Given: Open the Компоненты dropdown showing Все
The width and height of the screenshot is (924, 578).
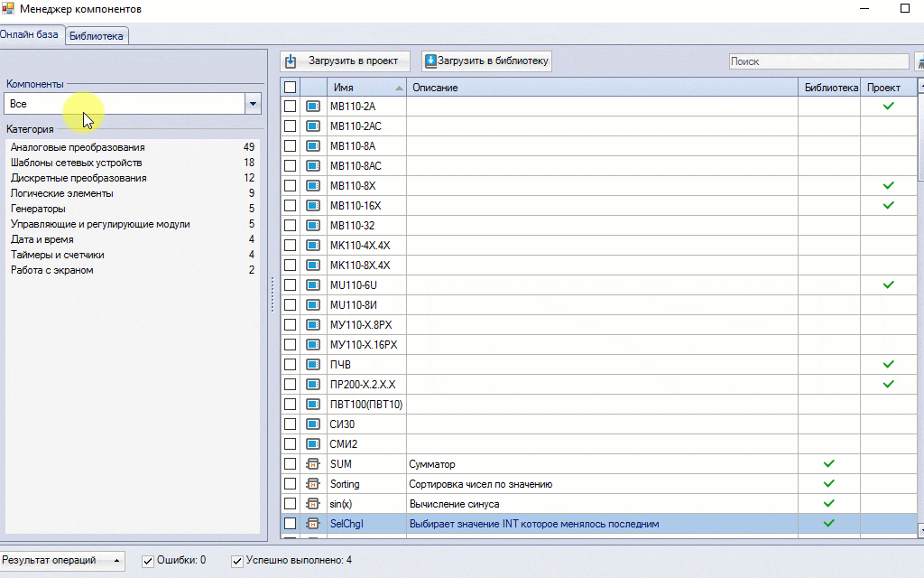Looking at the screenshot, I should pos(253,104).
